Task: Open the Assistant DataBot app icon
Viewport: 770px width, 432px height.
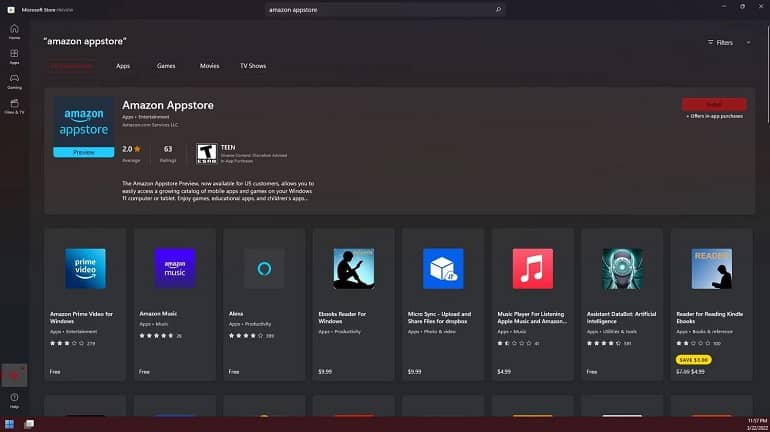Action: pos(622,269)
